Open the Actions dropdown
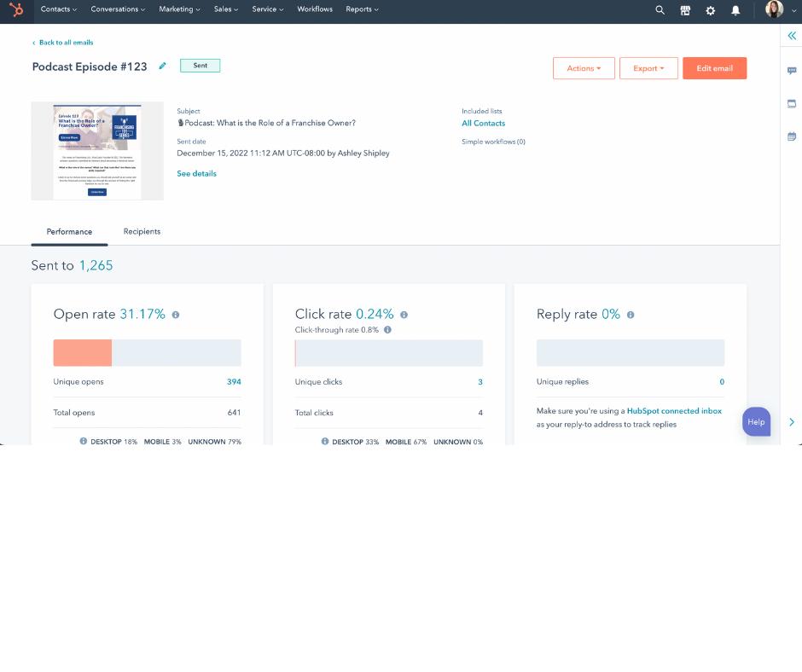 point(584,68)
